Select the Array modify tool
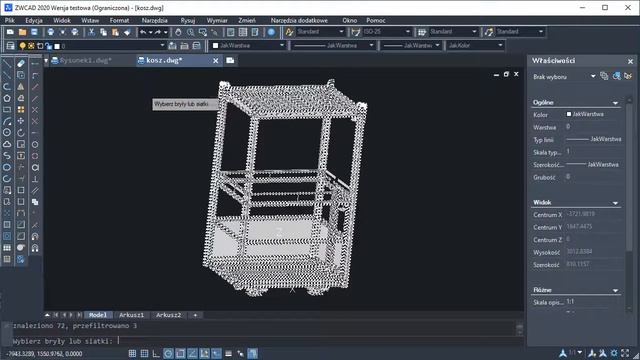 coord(21,109)
